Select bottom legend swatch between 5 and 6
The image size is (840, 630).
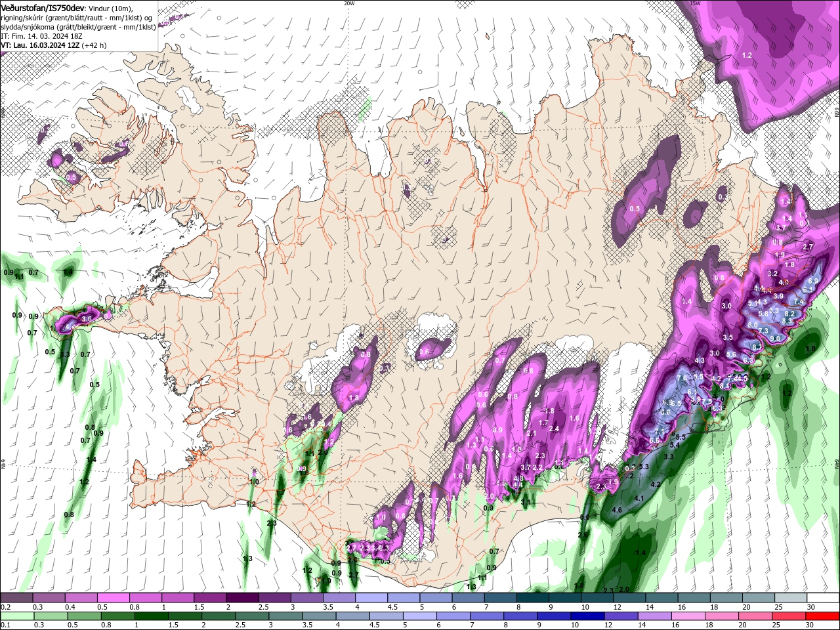pos(420,616)
